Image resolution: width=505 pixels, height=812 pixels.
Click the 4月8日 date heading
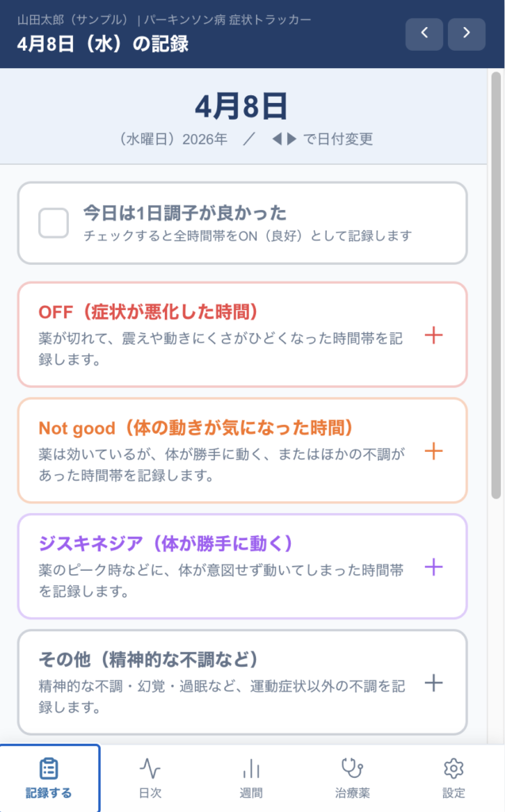pos(242,106)
